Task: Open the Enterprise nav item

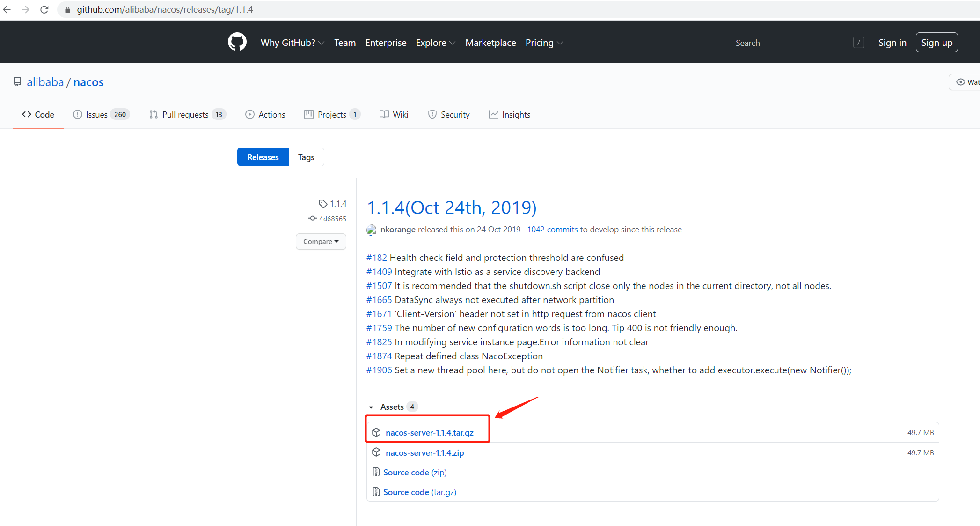Action: (386, 43)
